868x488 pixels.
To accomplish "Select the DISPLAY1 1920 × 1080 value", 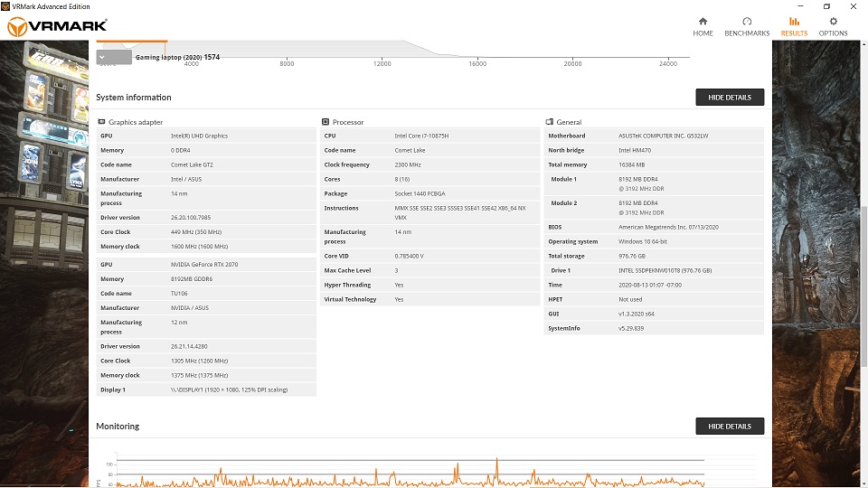I will coord(229,389).
